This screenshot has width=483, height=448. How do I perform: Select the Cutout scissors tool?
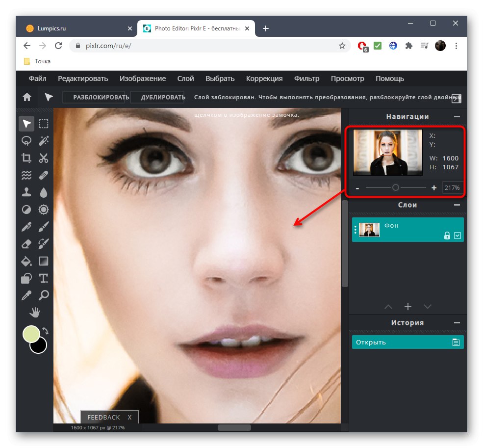pyautogui.click(x=44, y=158)
